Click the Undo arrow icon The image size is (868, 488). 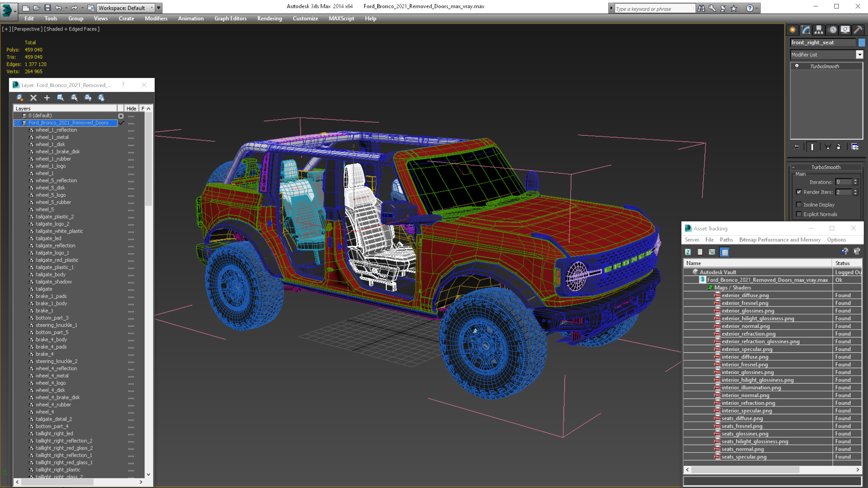pos(59,8)
